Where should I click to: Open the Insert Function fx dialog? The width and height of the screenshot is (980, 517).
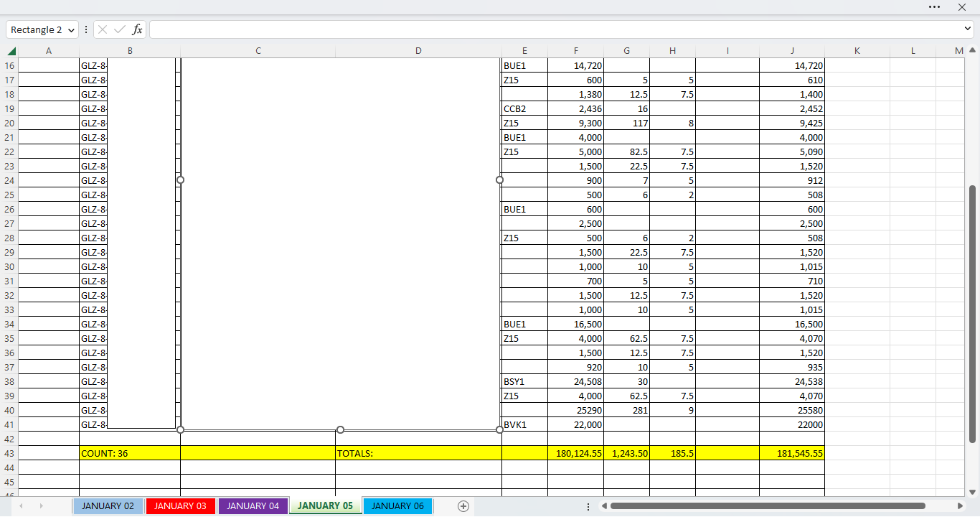point(137,29)
